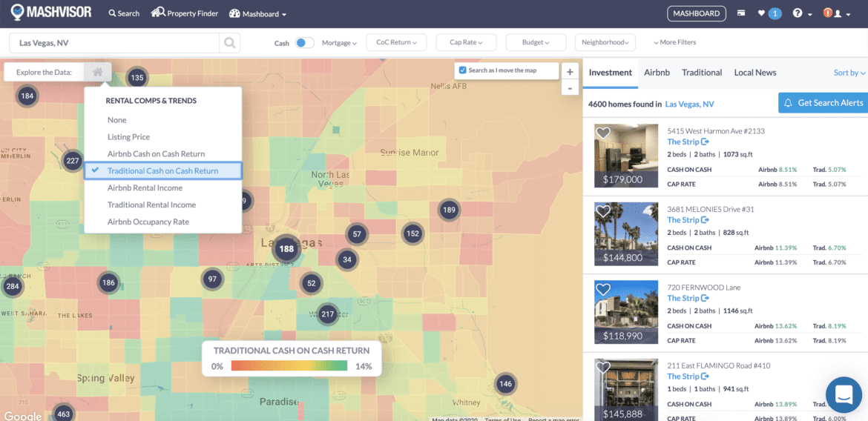The image size is (868, 421).
Task: Click the Las Vegas, NV results link
Action: point(689,104)
